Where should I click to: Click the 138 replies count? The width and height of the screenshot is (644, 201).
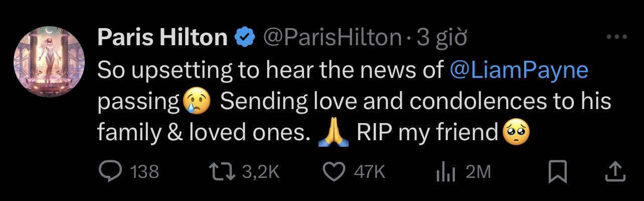[x=144, y=172]
